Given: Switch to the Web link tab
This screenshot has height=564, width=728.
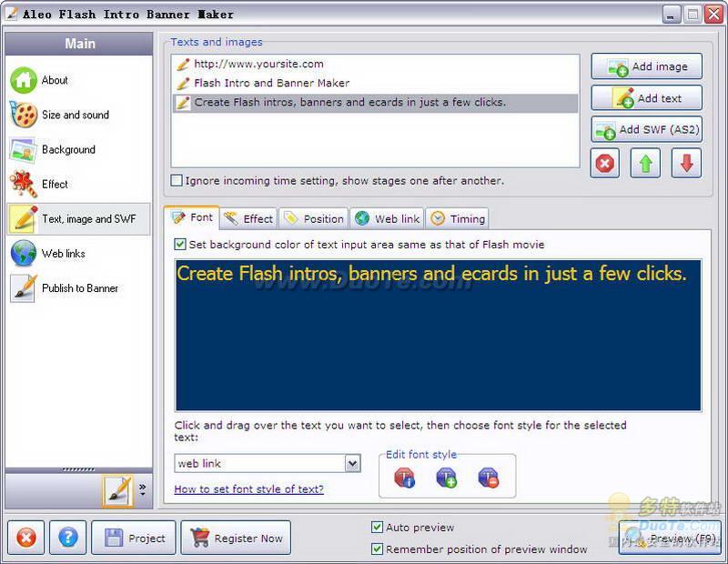Looking at the screenshot, I should (387, 218).
